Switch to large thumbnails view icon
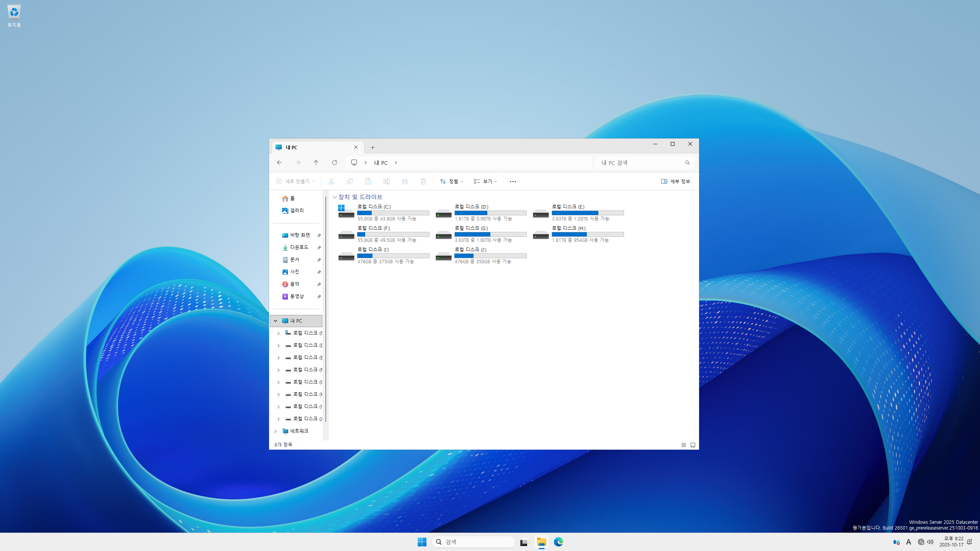Screen dimensions: 980x551 click(693, 445)
